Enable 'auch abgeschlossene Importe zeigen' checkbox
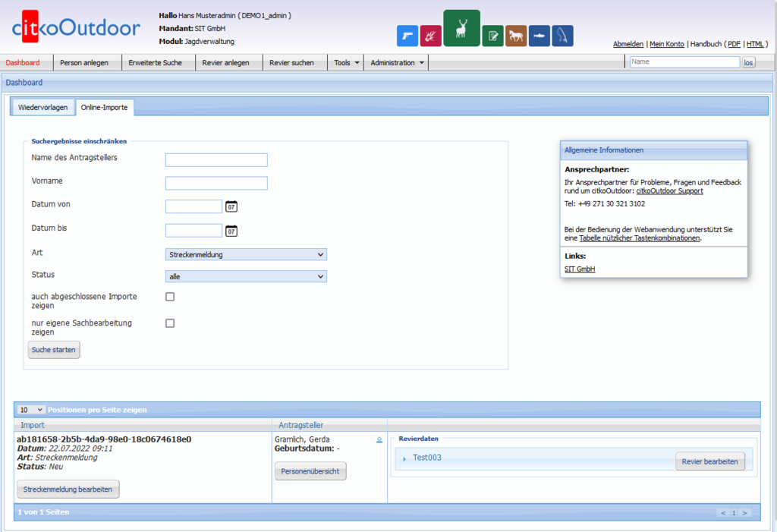 170,297
